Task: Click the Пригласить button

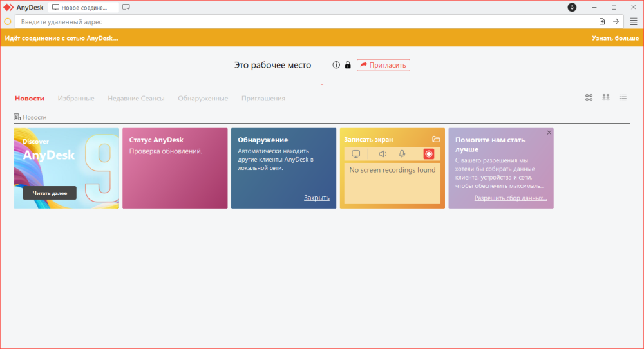Action: 383,65
